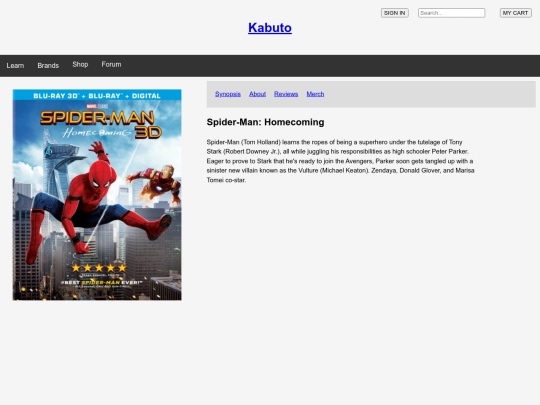Select Brands in the navigation bar

[48, 65]
